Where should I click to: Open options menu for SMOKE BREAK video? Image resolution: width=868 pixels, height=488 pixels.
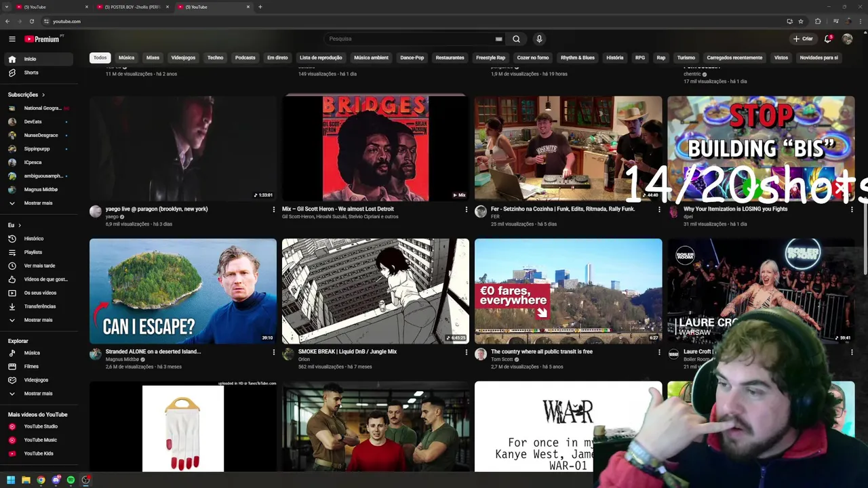click(466, 352)
